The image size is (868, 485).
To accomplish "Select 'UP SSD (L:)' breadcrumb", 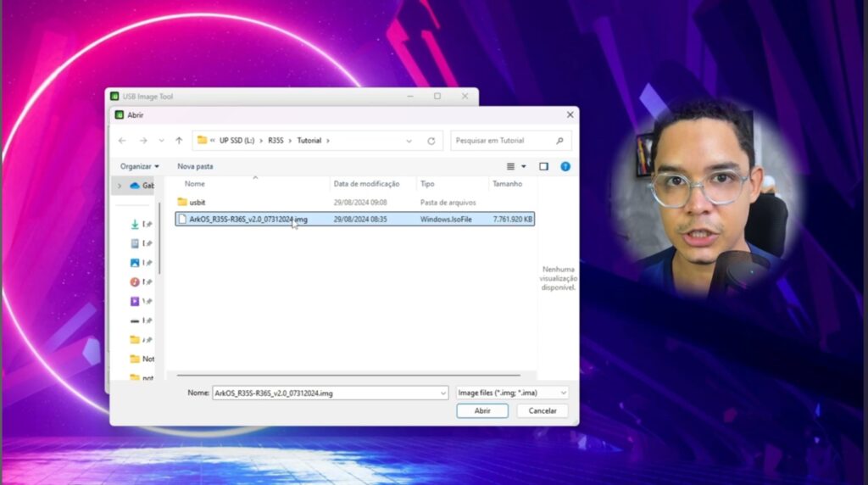I will (237, 141).
